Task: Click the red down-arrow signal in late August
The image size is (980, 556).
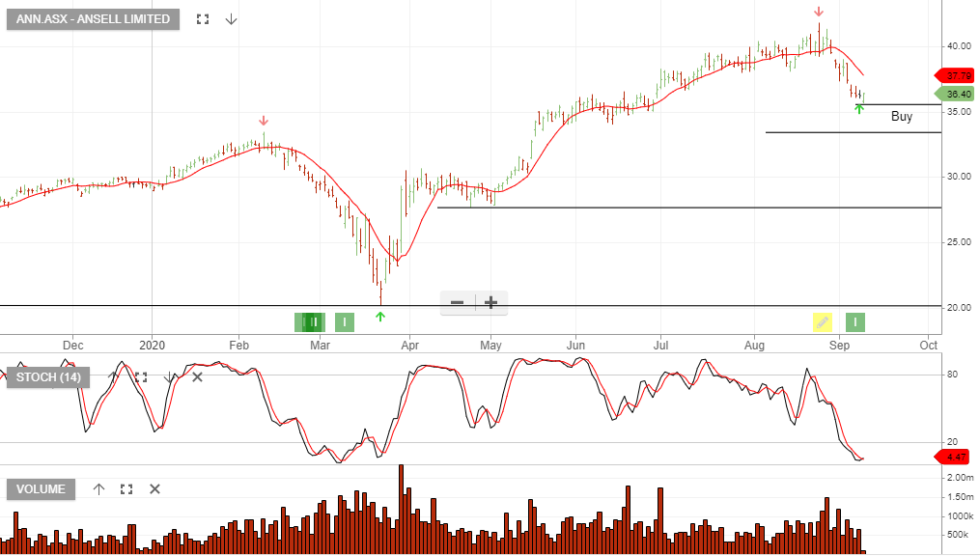Action: click(819, 12)
